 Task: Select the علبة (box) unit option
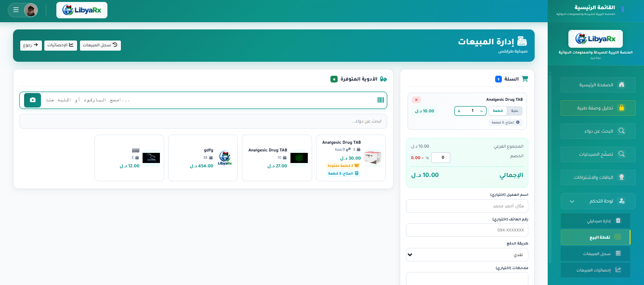(514, 111)
